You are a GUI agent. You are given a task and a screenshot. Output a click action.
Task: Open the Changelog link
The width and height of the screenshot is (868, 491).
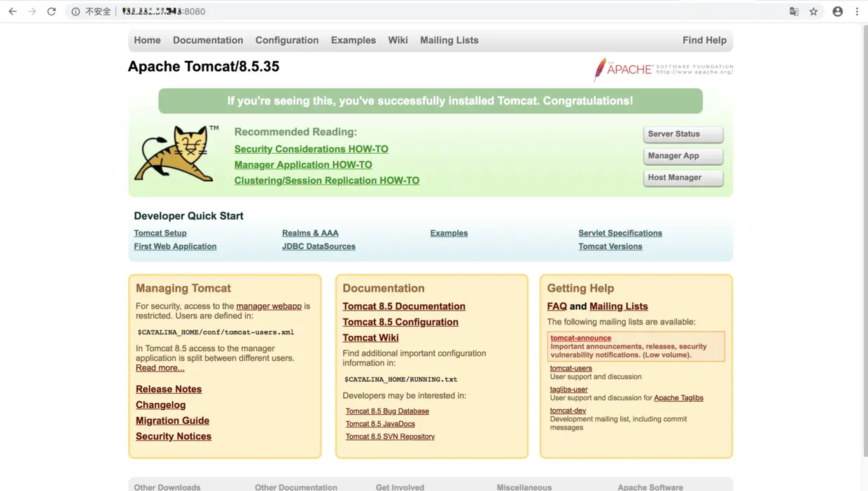(x=161, y=405)
